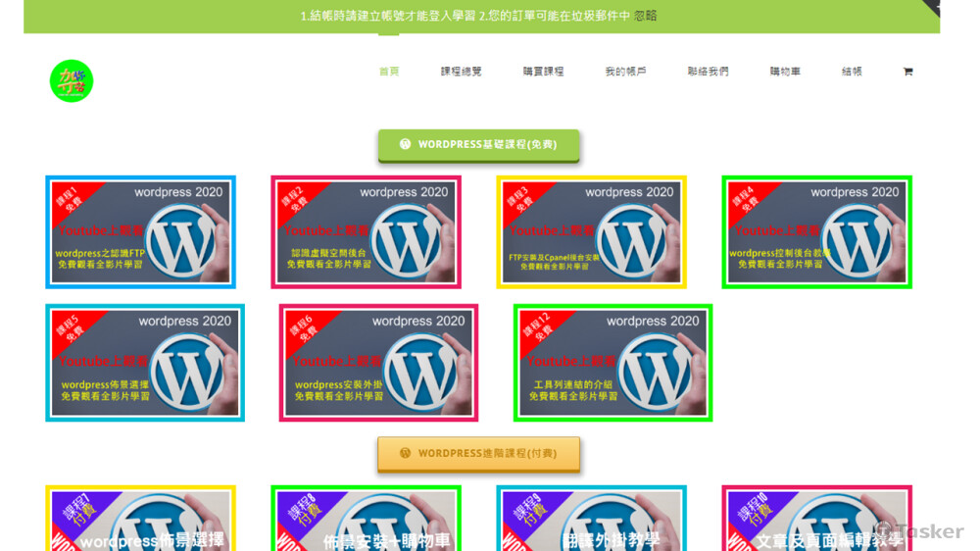Screen dimensions: 980x551
Task: Open 聯絡我們 menu item
Action: (x=709, y=72)
